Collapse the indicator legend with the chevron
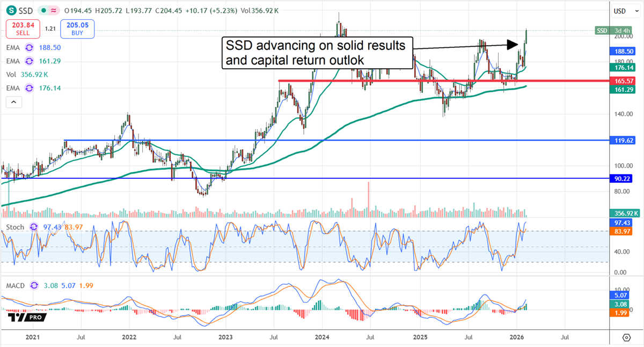 click(x=13, y=102)
